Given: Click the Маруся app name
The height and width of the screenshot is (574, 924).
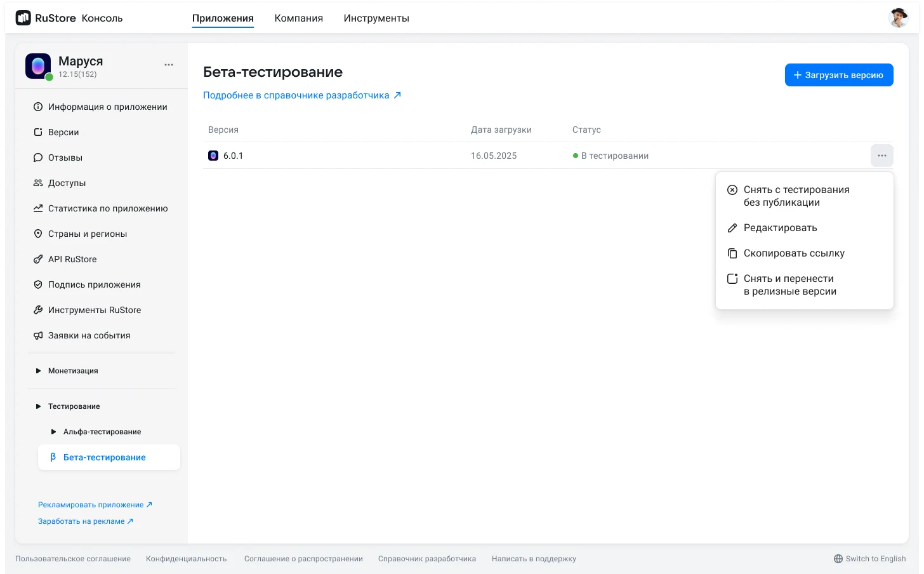Looking at the screenshot, I should [x=81, y=61].
